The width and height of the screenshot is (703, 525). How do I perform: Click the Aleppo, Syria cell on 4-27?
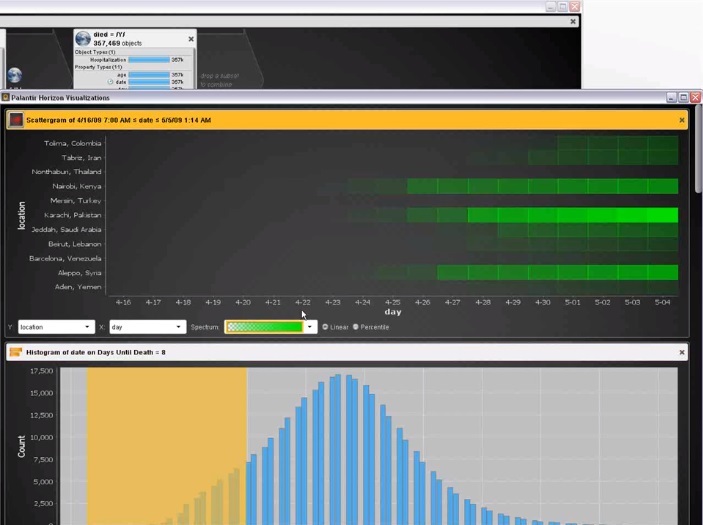coord(452,273)
